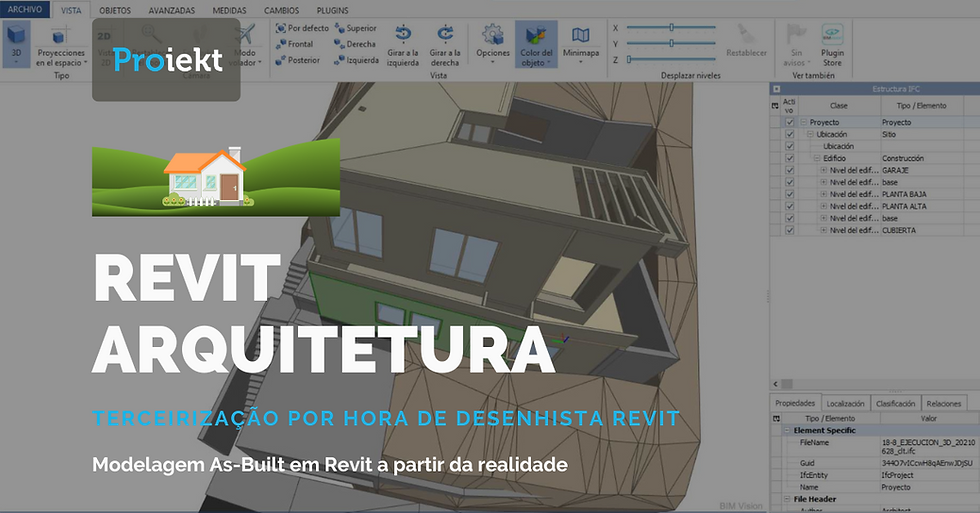The image size is (980, 513).
Task: Expand the PLANTA ALTA level node
Action: pos(824,206)
